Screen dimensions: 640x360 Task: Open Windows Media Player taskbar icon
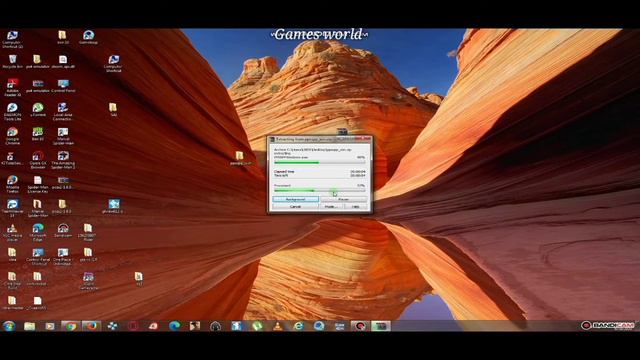(x=50, y=326)
